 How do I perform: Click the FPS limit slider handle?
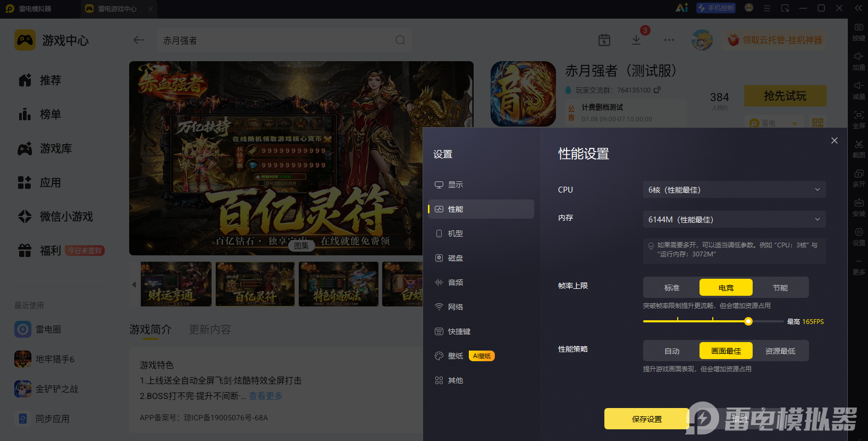(x=748, y=321)
